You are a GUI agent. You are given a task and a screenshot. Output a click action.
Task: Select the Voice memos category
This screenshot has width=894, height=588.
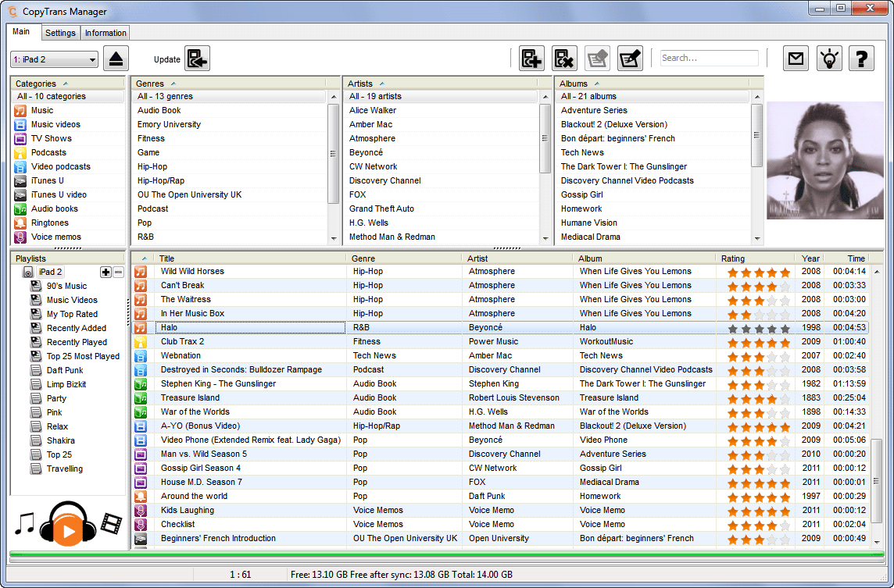click(x=68, y=237)
